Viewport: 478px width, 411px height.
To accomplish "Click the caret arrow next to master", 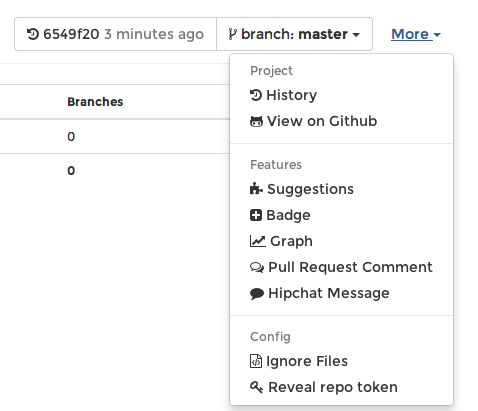I will pos(356,35).
